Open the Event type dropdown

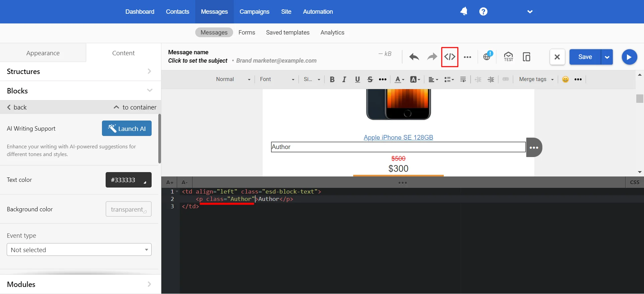click(x=79, y=249)
